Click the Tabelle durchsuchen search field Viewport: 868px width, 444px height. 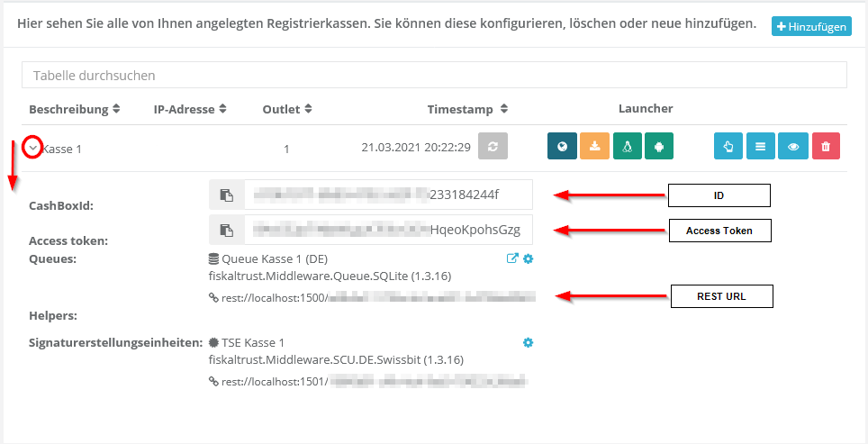point(434,75)
